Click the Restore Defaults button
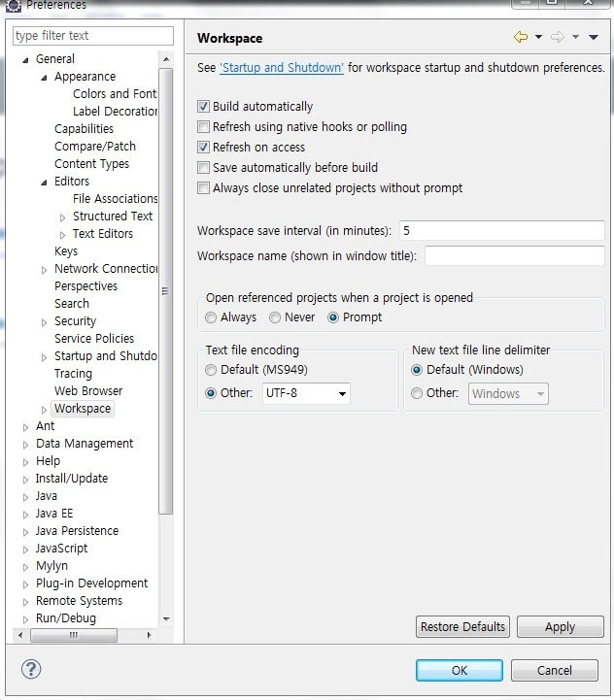The image size is (614, 700). coord(462,627)
